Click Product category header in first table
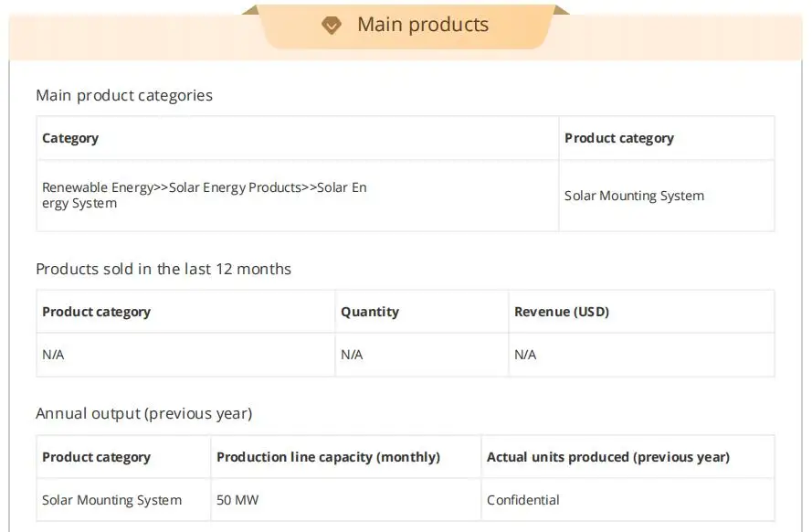 [618, 138]
